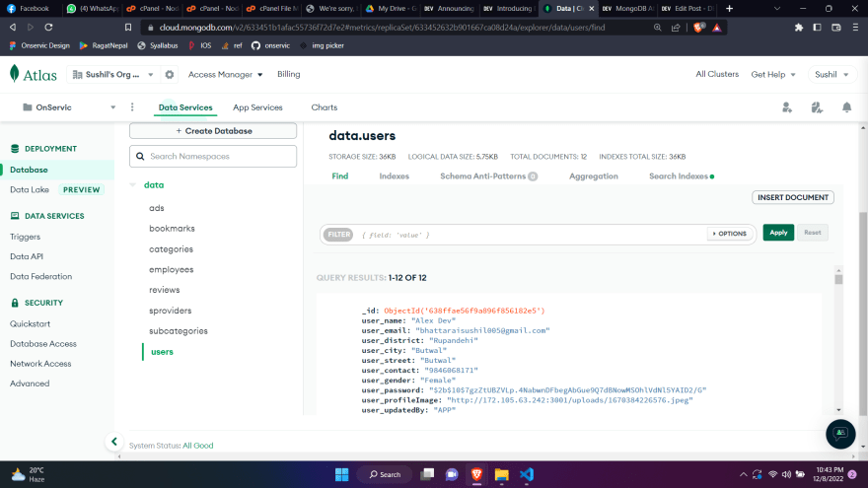Open the Schema Anti-Patterns tab

[x=488, y=175]
